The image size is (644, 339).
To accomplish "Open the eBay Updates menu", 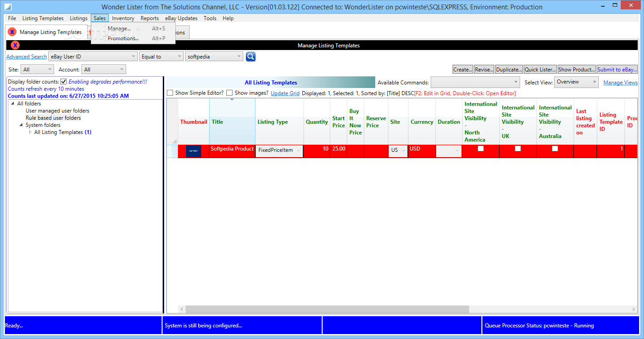I will tap(181, 18).
